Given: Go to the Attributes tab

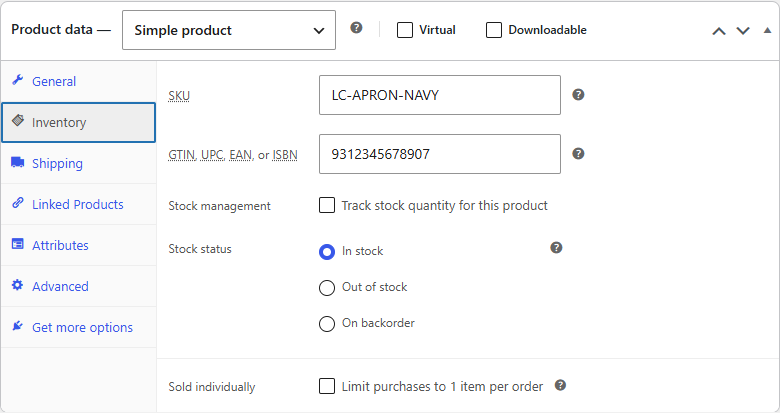Looking at the screenshot, I should pyautogui.click(x=79, y=245).
